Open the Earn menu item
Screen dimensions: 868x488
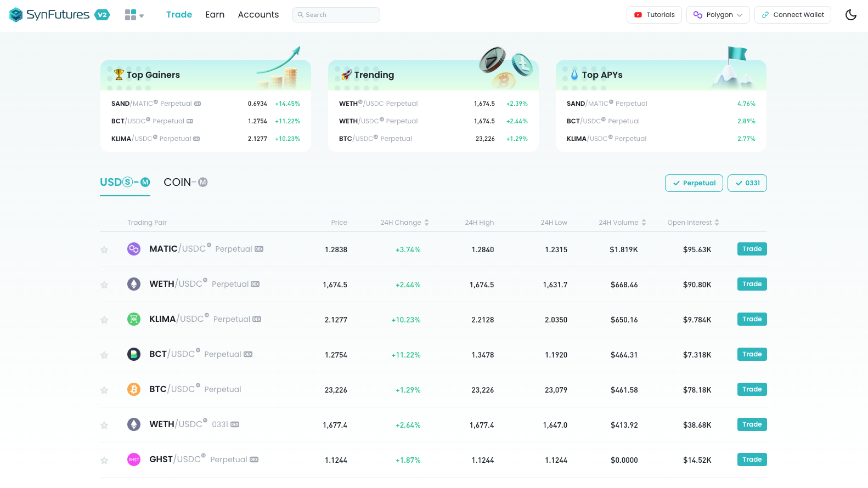coord(215,15)
